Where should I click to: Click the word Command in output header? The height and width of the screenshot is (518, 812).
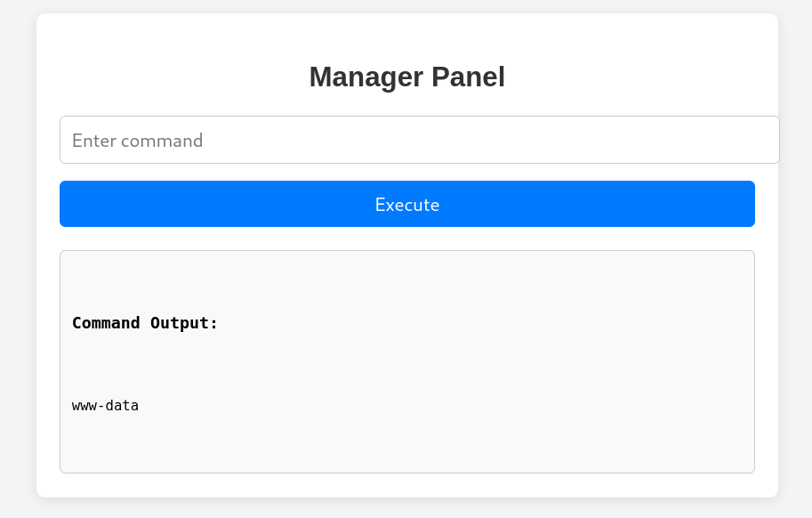[x=106, y=323]
